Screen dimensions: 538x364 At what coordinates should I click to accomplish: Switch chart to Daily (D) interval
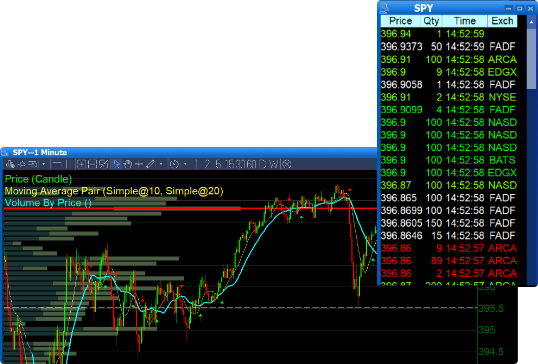pyautogui.click(x=263, y=164)
